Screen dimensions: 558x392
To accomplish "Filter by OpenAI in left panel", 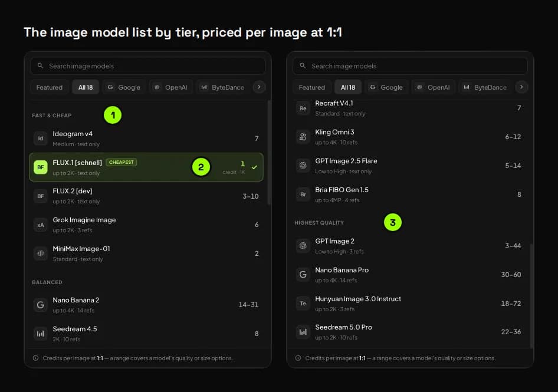I will click(x=171, y=87).
